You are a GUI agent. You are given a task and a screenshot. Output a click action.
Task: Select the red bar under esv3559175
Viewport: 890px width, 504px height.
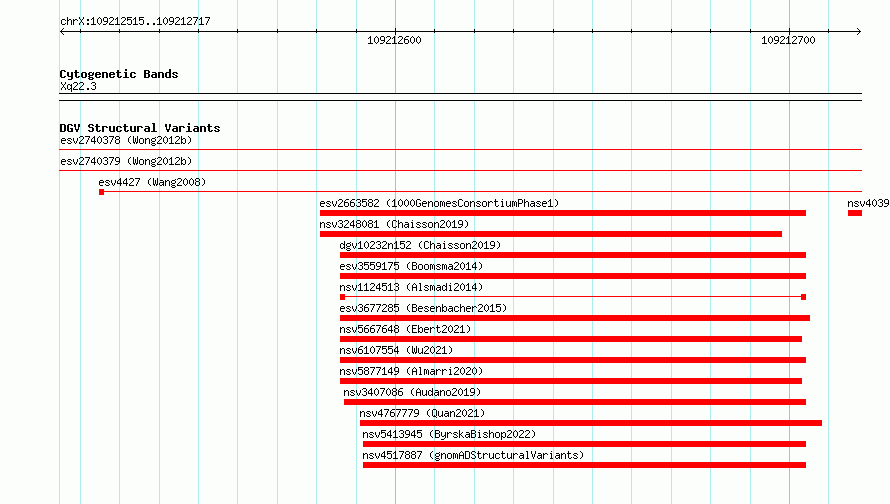(573, 276)
